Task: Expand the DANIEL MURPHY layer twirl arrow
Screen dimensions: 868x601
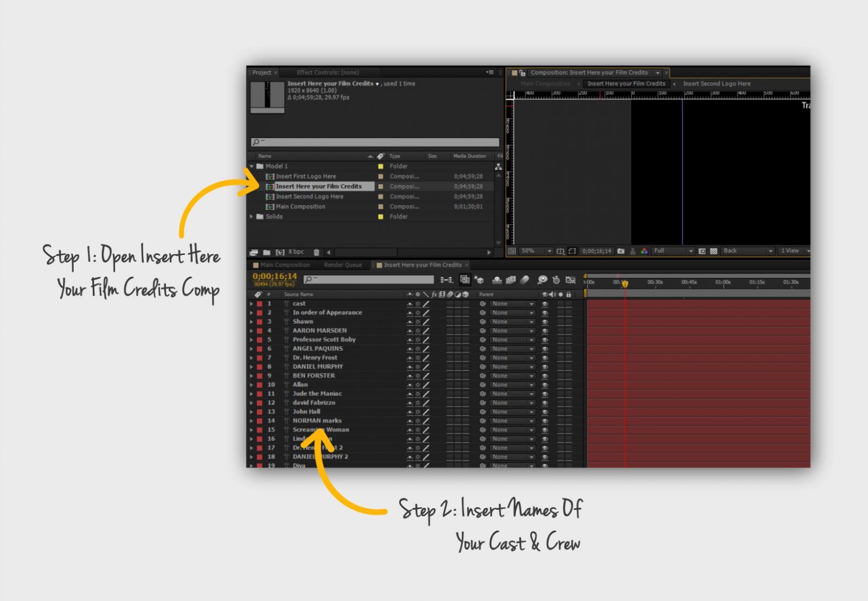Action: (252, 367)
